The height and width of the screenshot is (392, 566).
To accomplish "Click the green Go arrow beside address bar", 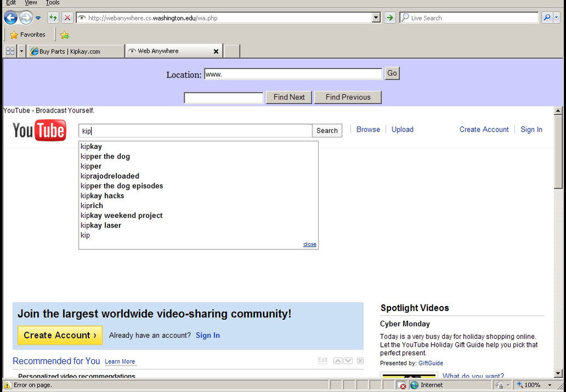I will (389, 18).
